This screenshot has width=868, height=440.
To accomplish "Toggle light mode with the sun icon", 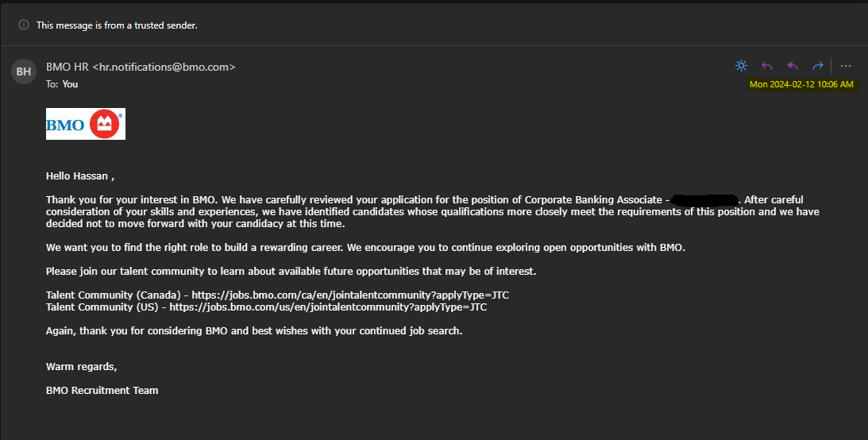I will [x=741, y=66].
